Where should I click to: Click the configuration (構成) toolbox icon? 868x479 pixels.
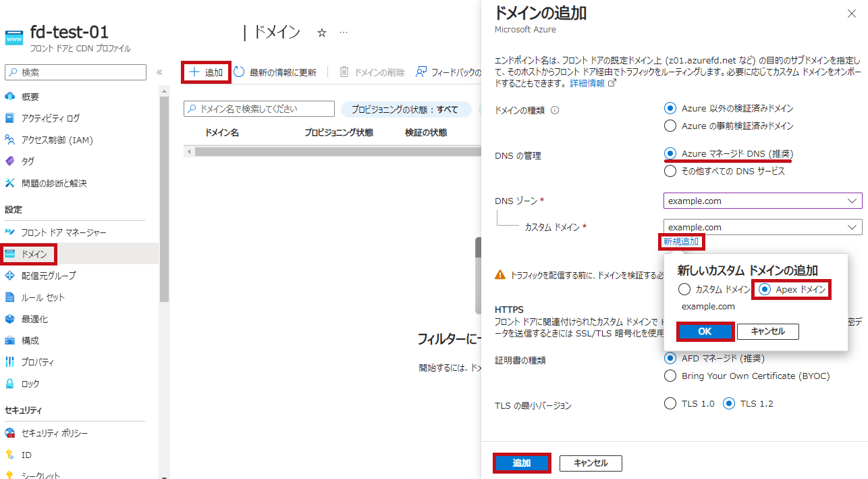(x=9, y=341)
